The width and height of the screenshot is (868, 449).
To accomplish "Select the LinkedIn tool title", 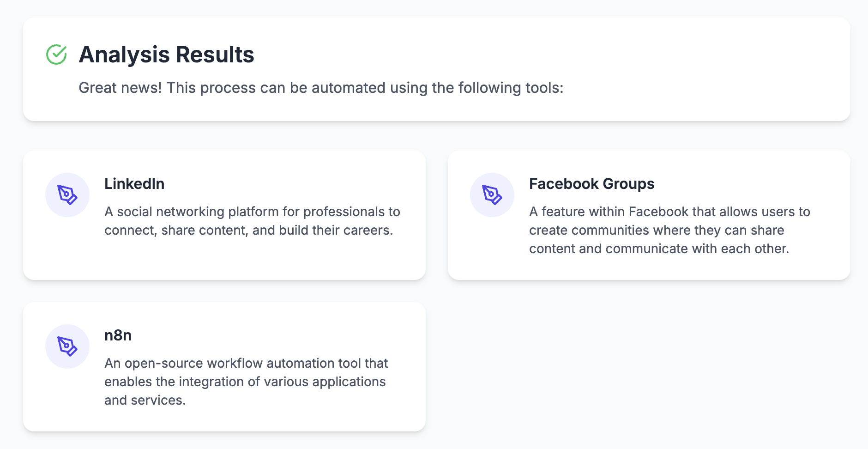I will pyautogui.click(x=134, y=184).
